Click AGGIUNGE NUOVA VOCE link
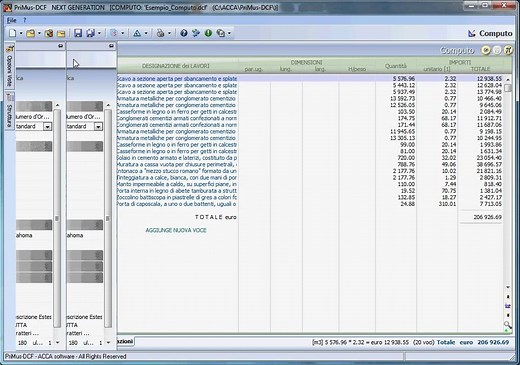This screenshot has height=365, width=520. [176, 230]
